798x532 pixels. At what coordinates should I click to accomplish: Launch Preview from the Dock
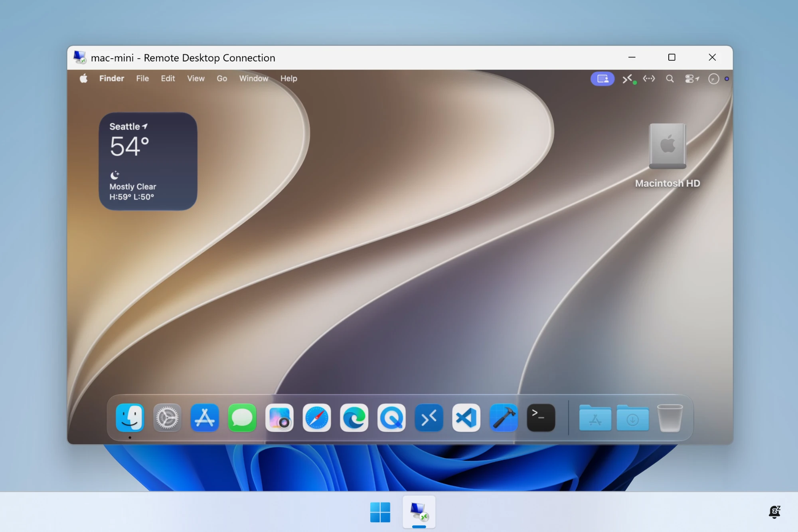[279, 418]
